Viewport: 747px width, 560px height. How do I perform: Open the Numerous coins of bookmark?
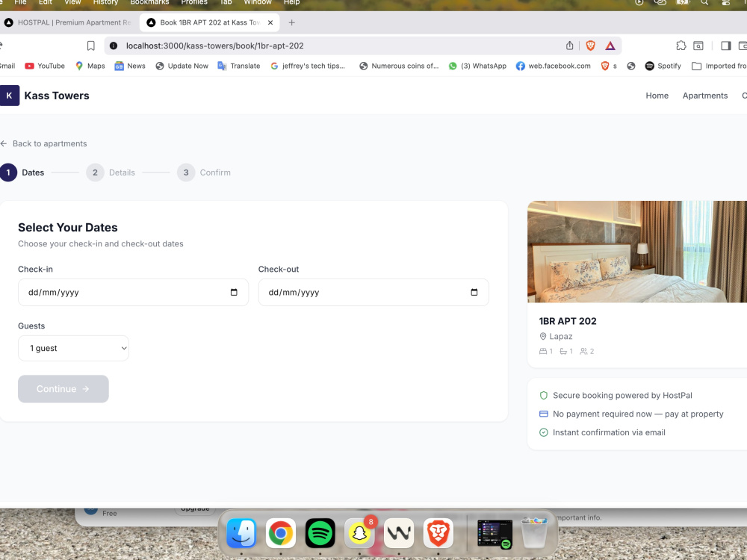pyautogui.click(x=399, y=66)
